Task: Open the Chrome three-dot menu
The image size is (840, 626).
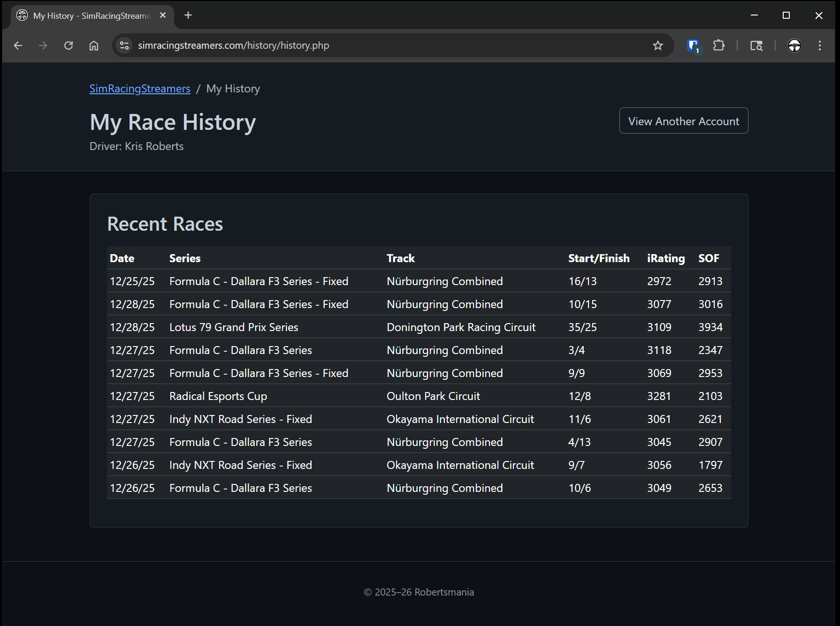Action: 820,45
